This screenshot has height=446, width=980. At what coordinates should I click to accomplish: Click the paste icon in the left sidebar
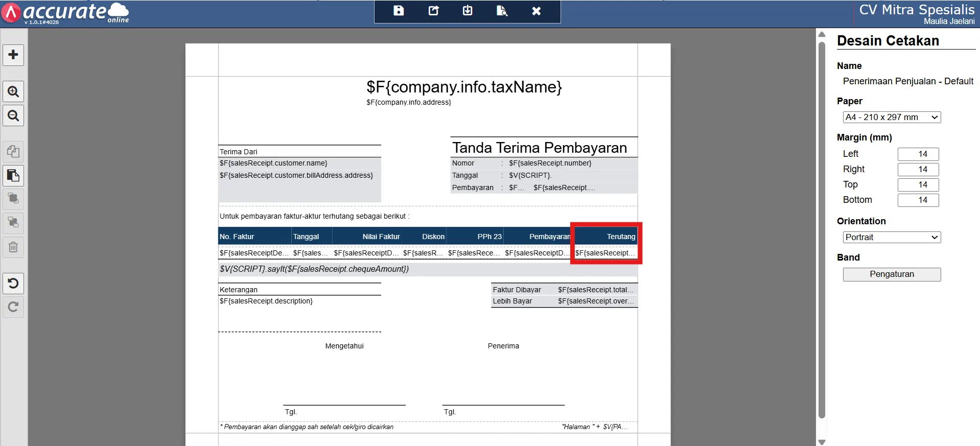[13, 176]
